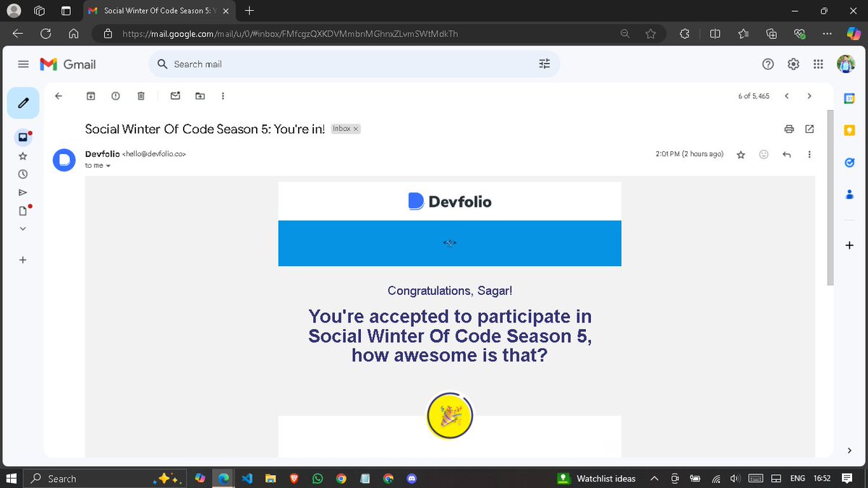Screen dimensions: 868x488
Task: Star the Devfolio message
Action: [741, 155]
